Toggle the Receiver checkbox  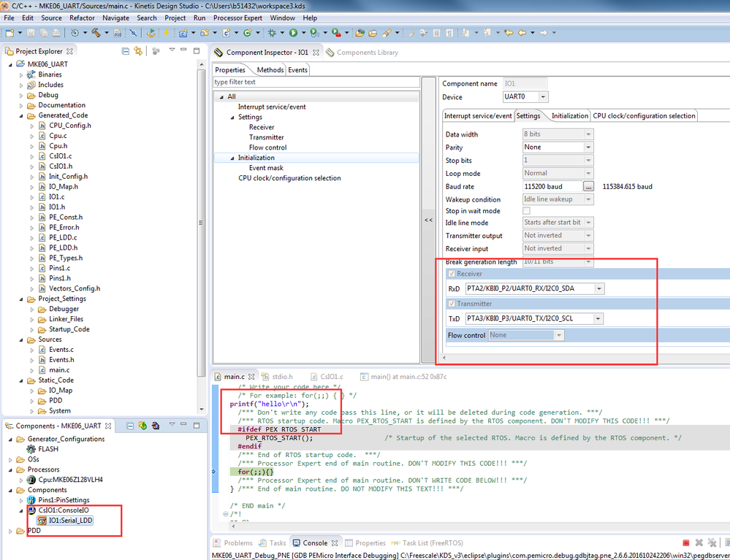pyautogui.click(x=451, y=274)
